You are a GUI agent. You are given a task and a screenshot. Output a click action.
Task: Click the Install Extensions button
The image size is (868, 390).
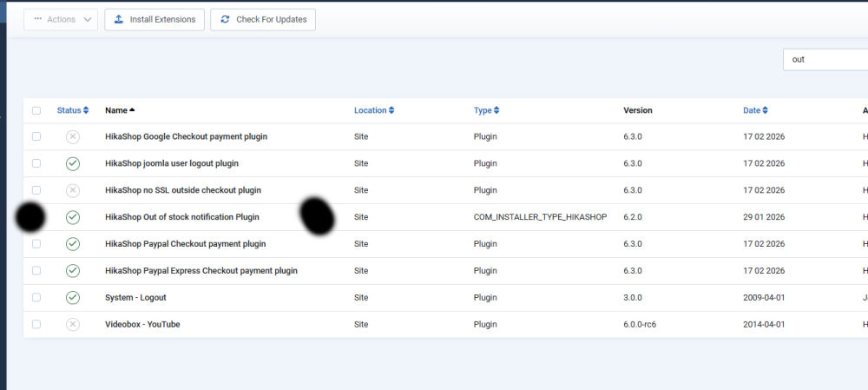click(x=155, y=19)
